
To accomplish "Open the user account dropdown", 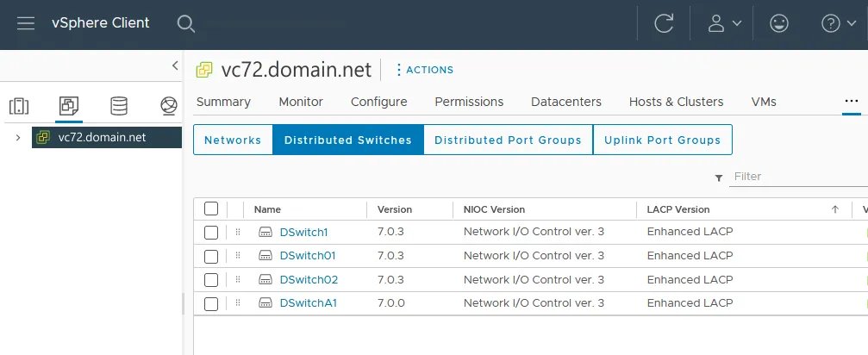I will point(724,23).
